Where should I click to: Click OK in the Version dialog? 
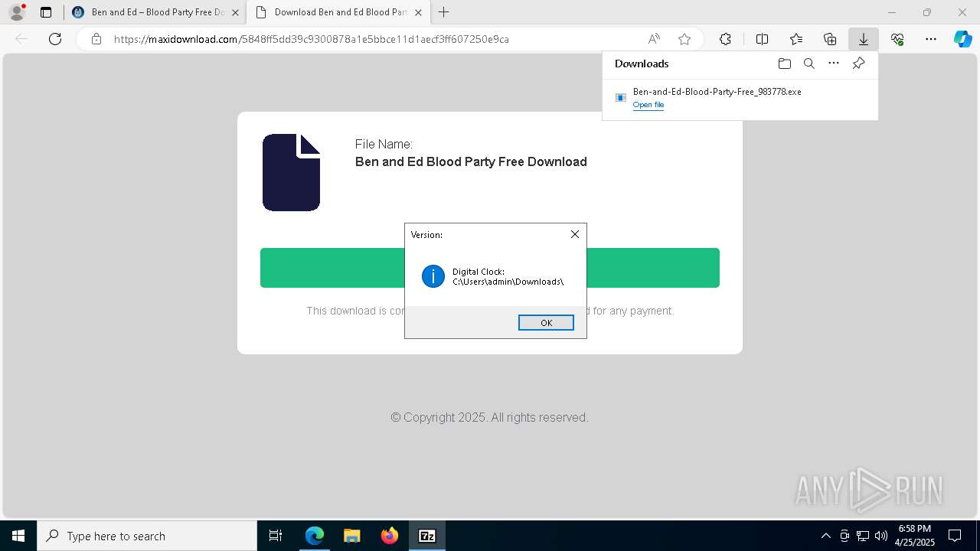pos(546,323)
